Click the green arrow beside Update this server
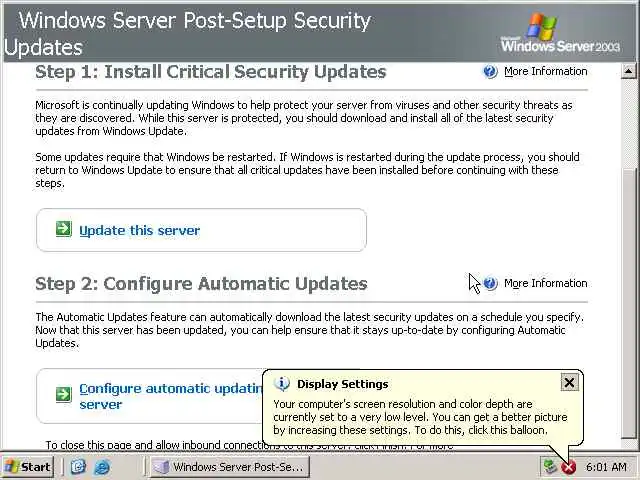This screenshot has width=640, height=480. (x=63, y=229)
